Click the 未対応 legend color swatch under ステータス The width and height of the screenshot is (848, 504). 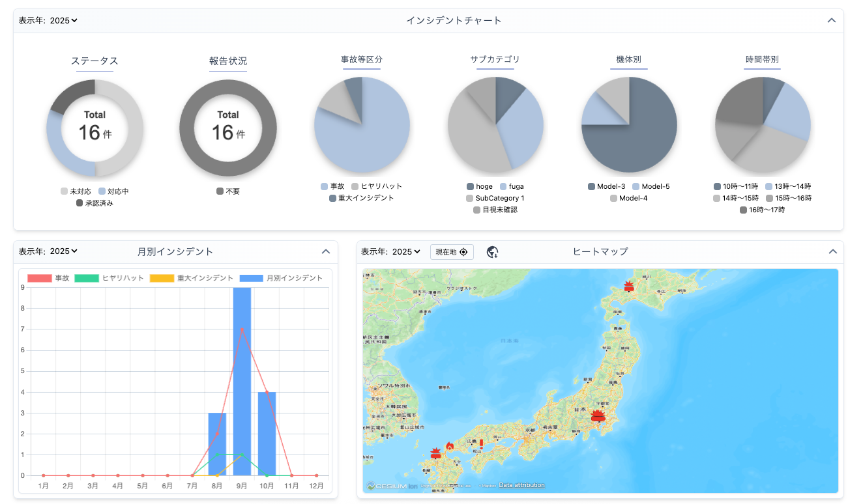(64, 191)
